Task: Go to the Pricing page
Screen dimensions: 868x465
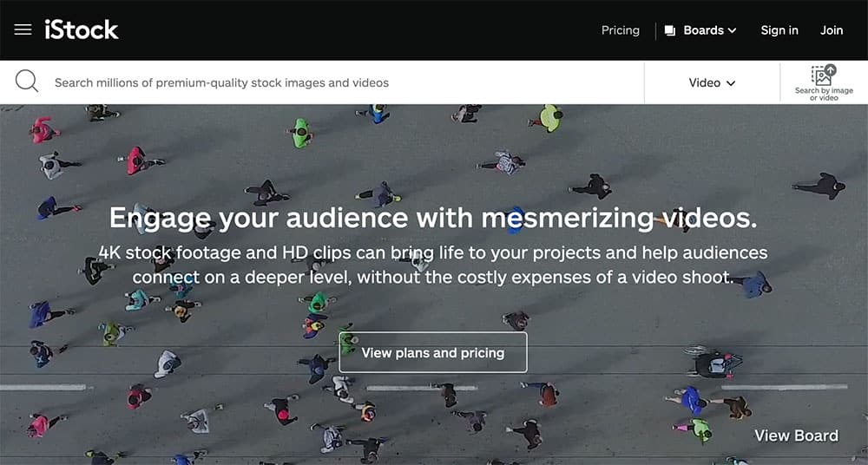Action: pyautogui.click(x=620, y=30)
